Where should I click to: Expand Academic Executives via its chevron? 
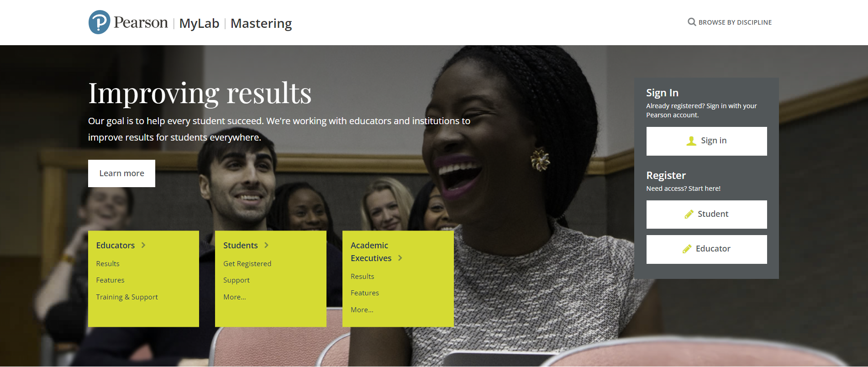click(400, 258)
